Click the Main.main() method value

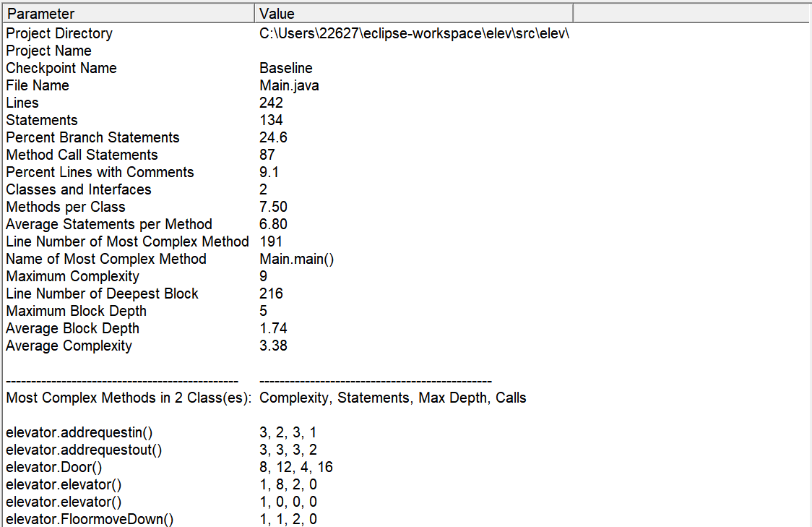297,259
